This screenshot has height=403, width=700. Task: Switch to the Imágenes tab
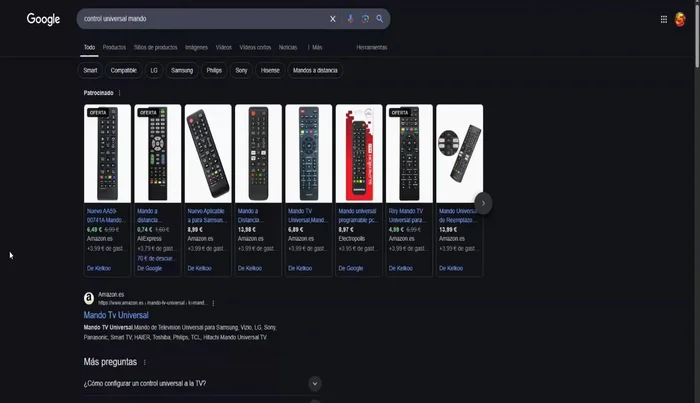(196, 47)
